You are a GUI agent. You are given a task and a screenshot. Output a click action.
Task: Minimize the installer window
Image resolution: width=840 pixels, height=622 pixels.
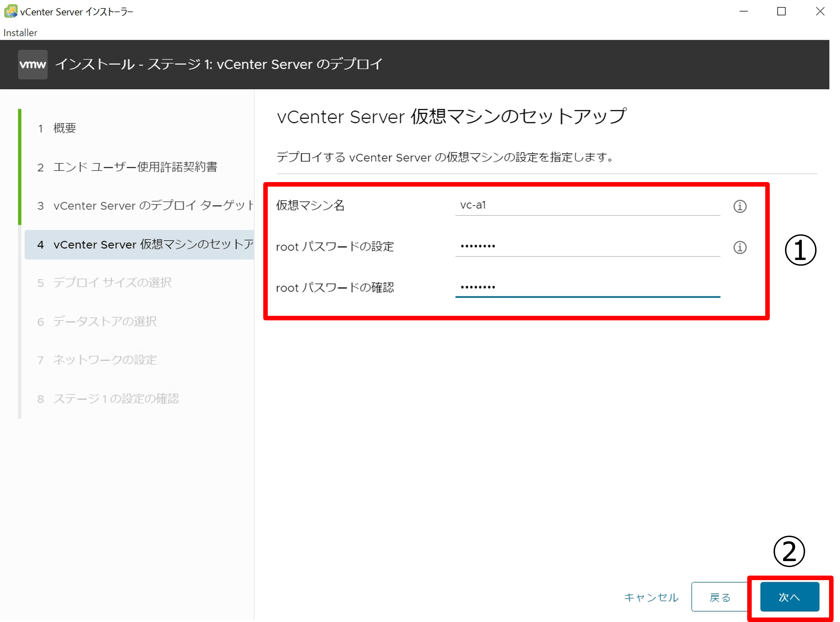(743, 11)
